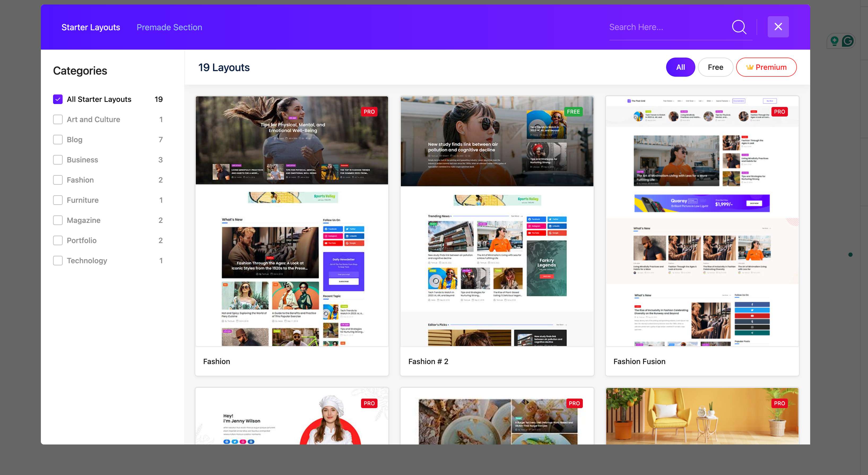Click the 'Furniture' category label
The width and height of the screenshot is (868, 475).
click(83, 200)
